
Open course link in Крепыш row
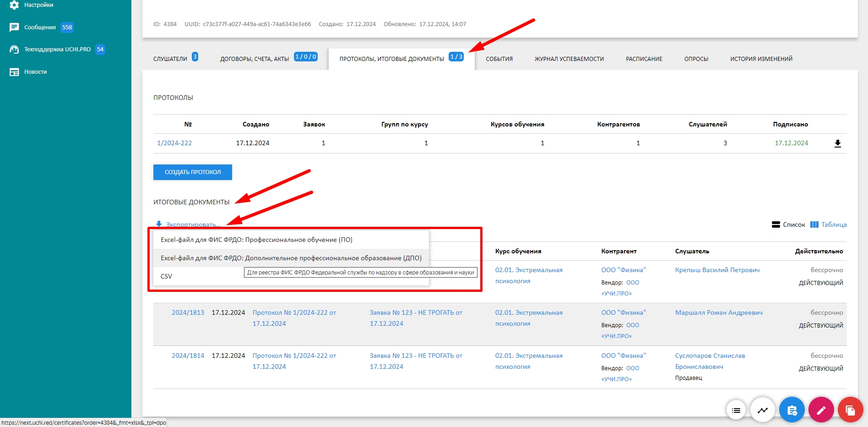click(529, 275)
